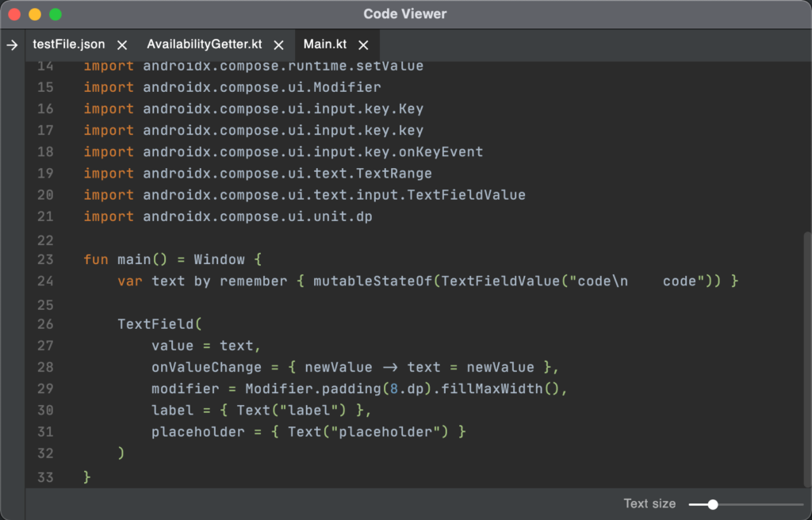
Task: Close the Main.kt tab
Action: 363,45
